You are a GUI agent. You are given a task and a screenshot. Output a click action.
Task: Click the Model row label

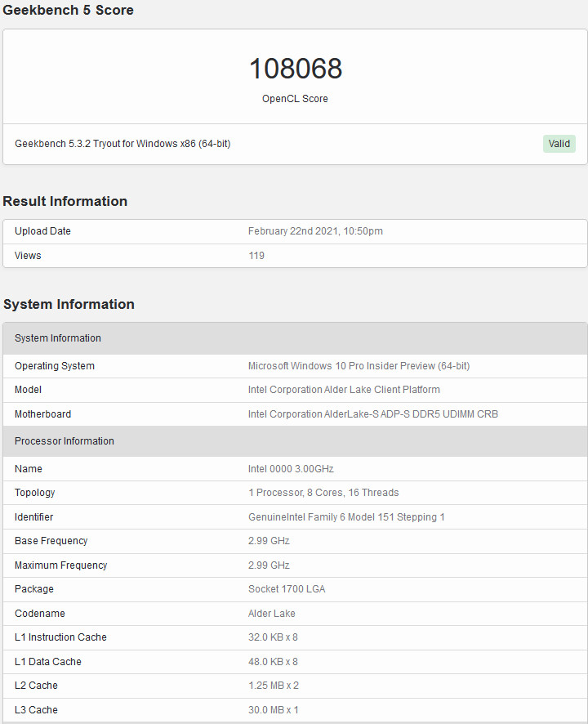tap(28, 390)
